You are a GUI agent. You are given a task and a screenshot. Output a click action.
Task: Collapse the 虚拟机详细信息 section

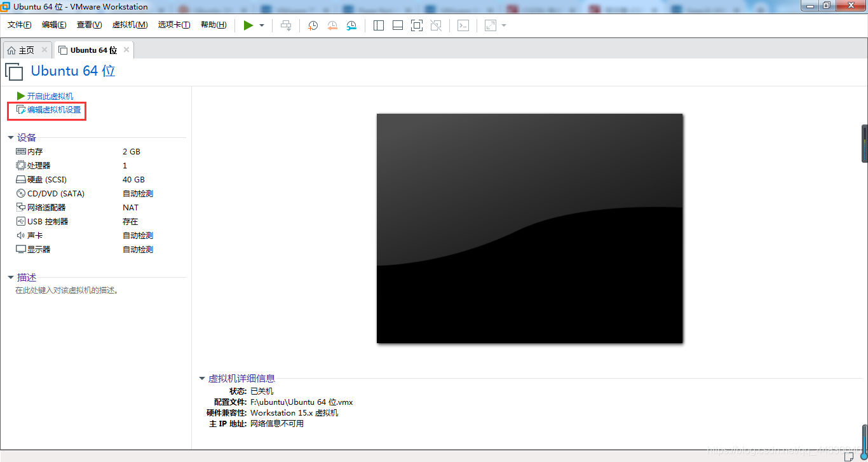pyautogui.click(x=202, y=379)
